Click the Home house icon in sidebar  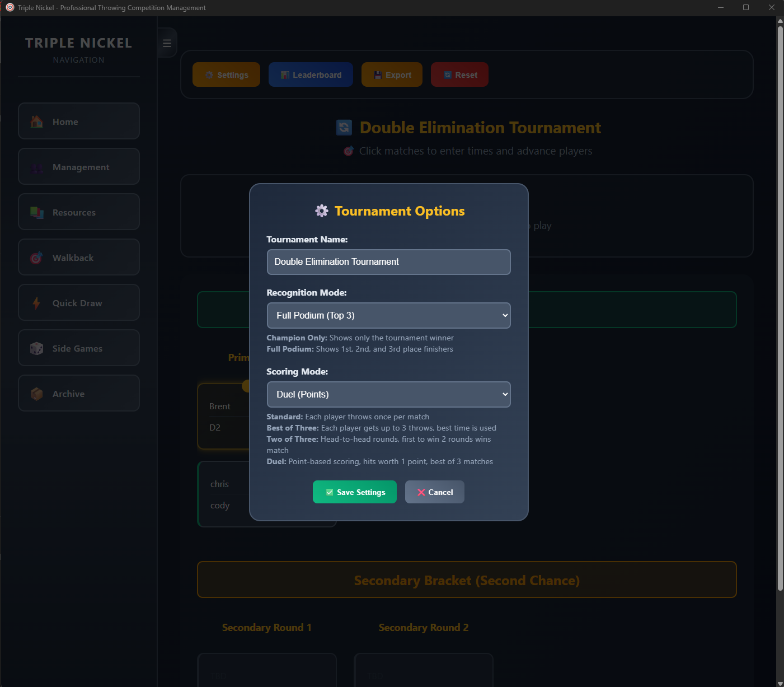[37, 121]
